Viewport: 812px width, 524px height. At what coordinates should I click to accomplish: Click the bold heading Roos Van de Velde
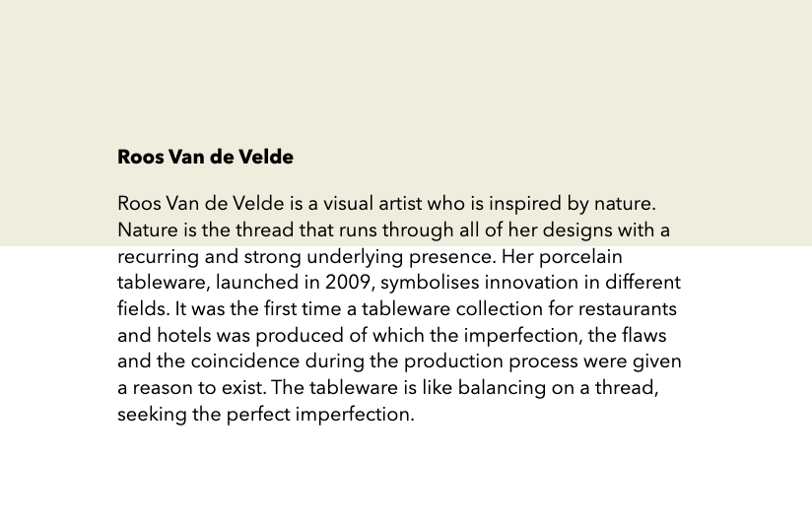205,158
